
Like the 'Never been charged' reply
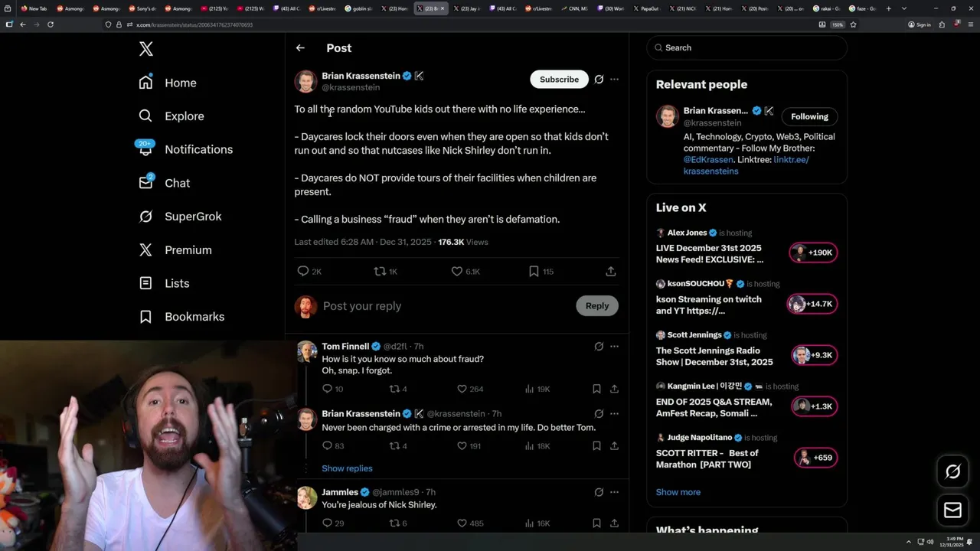pyautogui.click(x=462, y=445)
